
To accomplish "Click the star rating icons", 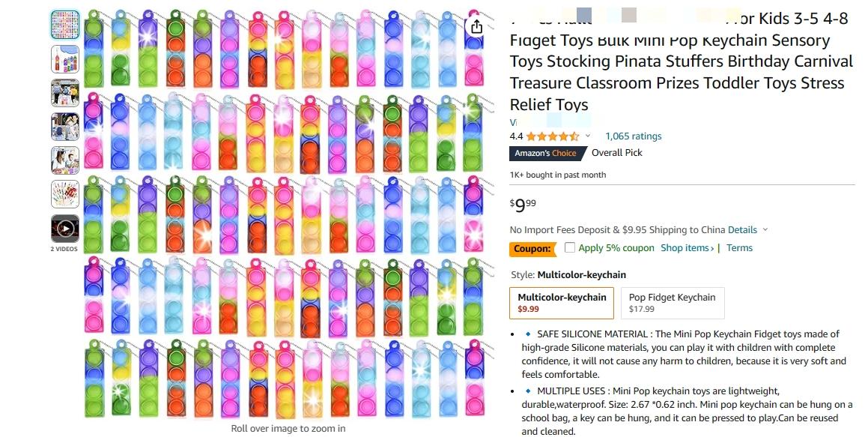I will point(553,136).
